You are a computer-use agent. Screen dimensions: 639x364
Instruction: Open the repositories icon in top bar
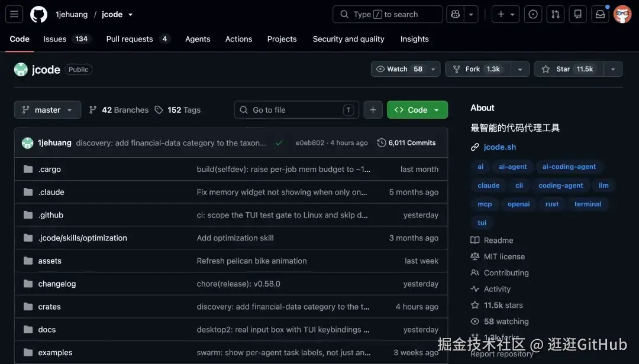click(x=577, y=14)
